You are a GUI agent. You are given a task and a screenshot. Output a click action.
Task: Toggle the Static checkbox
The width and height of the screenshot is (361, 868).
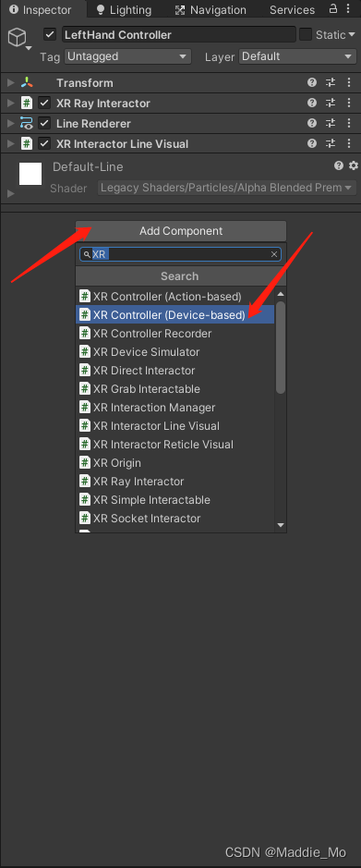click(x=306, y=34)
